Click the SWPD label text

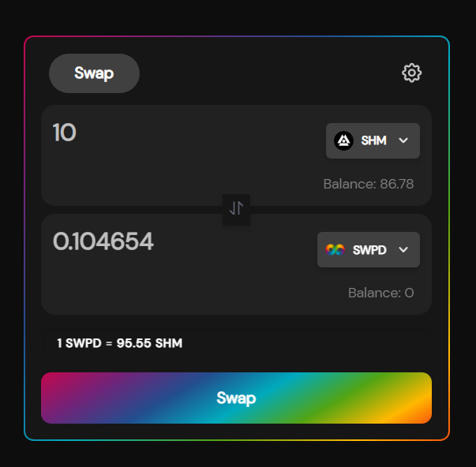click(x=369, y=250)
